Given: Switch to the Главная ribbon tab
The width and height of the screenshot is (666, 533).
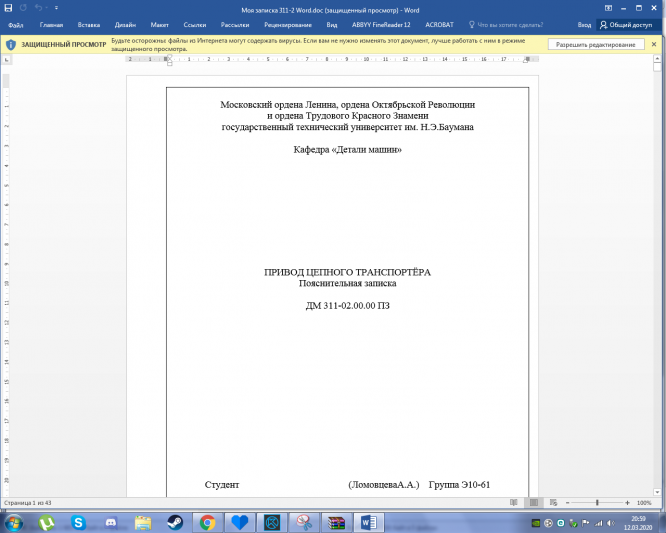Looking at the screenshot, I should click(x=51, y=25).
